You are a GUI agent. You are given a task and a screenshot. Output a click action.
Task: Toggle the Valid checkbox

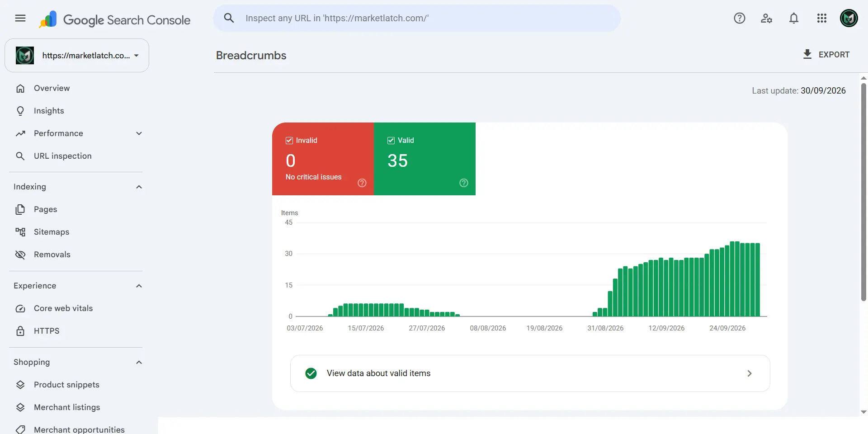391,141
